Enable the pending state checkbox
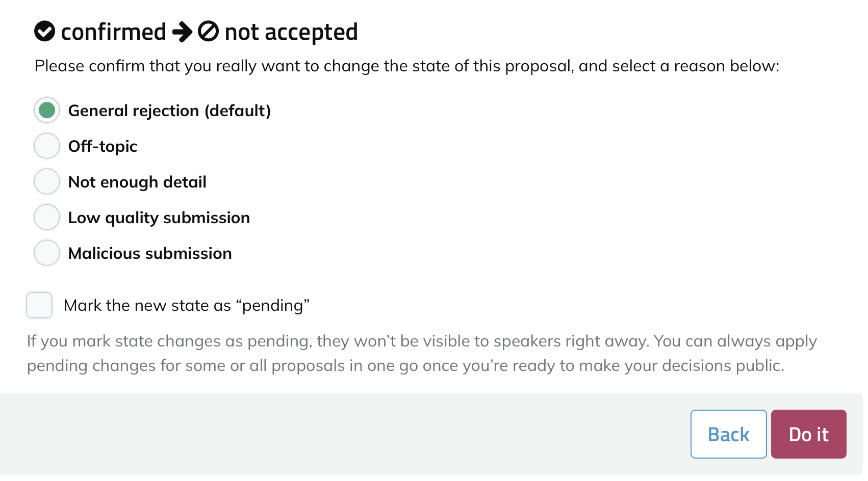868x481 pixels. click(x=39, y=305)
